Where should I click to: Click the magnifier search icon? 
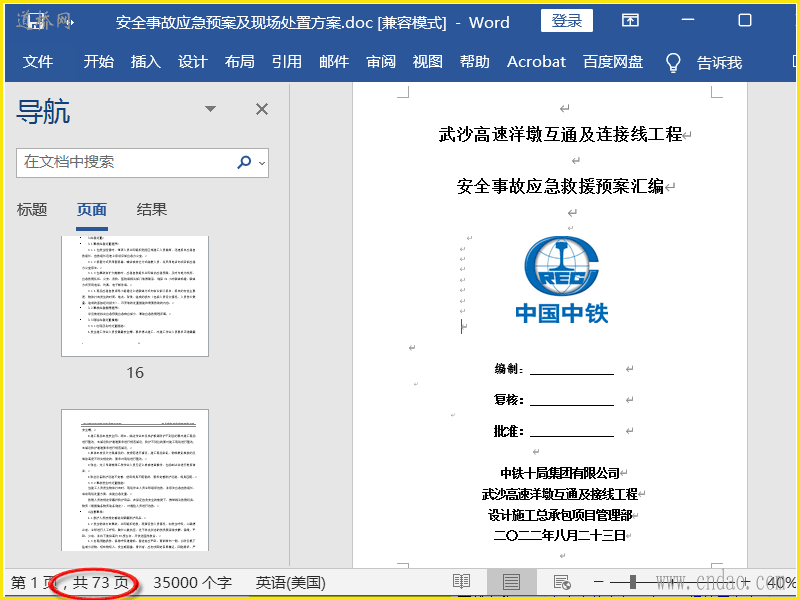click(x=244, y=162)
